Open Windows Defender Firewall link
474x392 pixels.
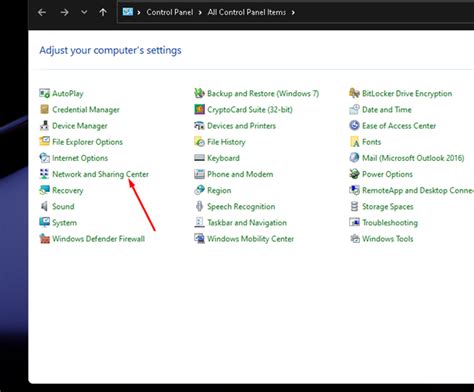[98, 239]
